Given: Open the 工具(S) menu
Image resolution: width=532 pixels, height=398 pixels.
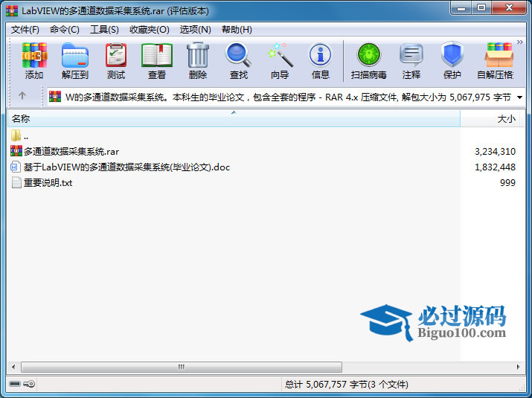Looking at the screenshot, I should click(104, 30).
